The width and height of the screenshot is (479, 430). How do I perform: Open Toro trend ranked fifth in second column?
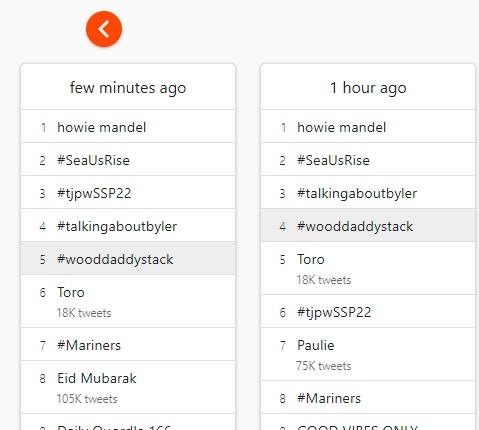click(368, 268)
